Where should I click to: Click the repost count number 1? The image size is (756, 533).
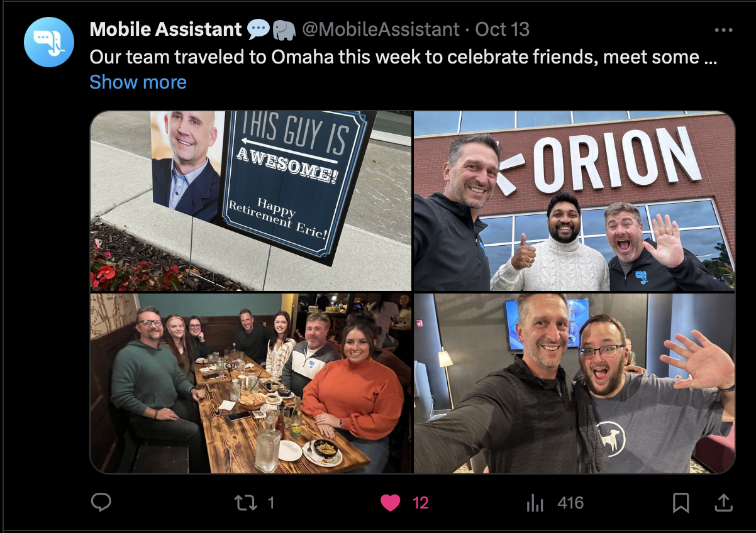(270, 503)
